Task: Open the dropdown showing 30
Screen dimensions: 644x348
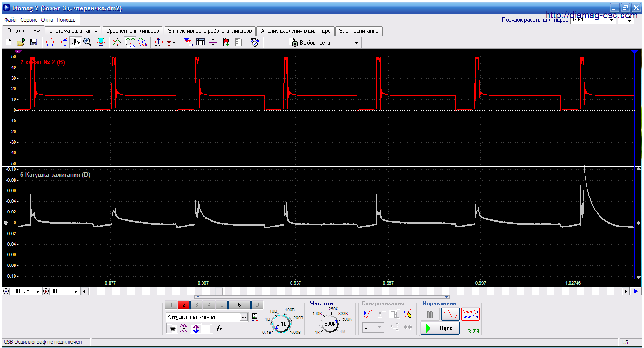Action: 76,291
